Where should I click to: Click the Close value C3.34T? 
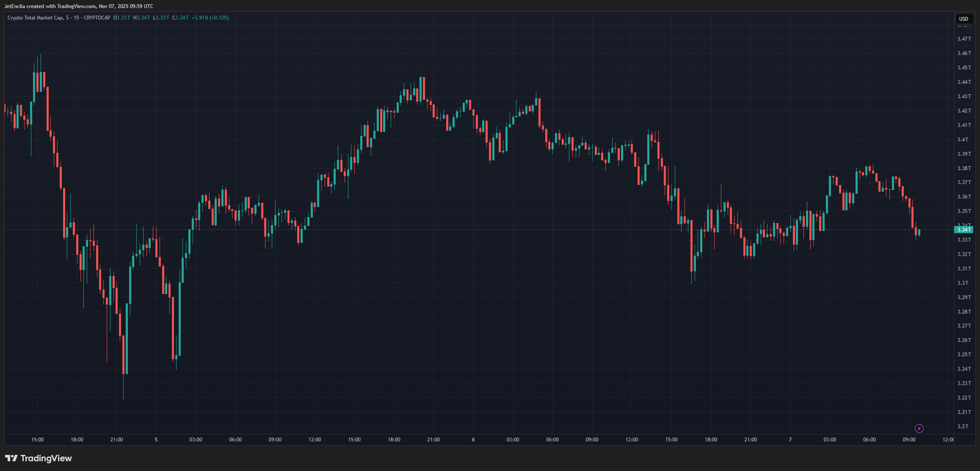click(x=180, y=18)
